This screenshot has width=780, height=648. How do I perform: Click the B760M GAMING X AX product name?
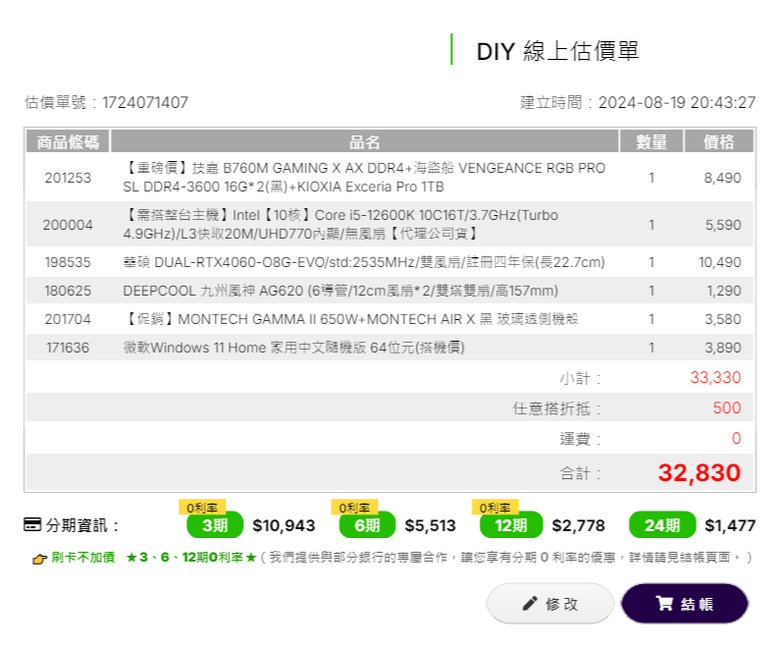[x=364, y=178]
